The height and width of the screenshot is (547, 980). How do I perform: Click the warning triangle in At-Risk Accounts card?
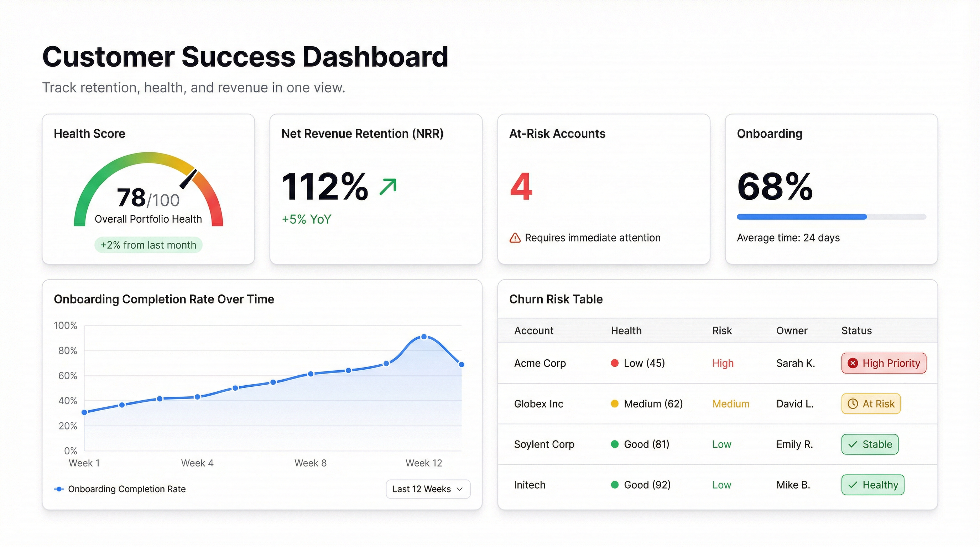click(516, 238)
